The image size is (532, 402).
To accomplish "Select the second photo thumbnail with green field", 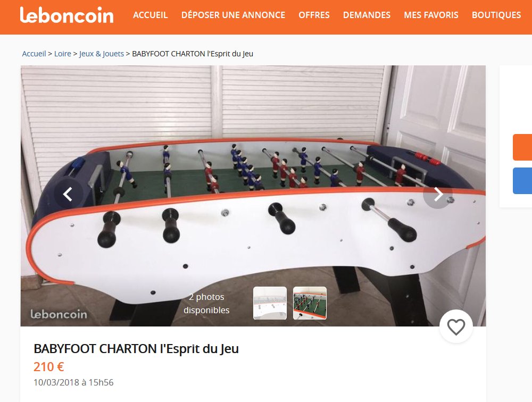I will [310, 303].
